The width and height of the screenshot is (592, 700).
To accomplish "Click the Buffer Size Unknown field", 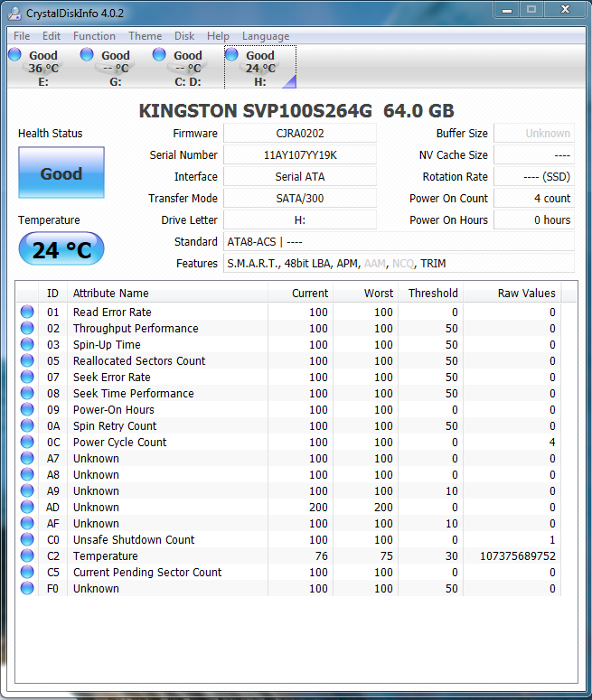I will 534,134.
